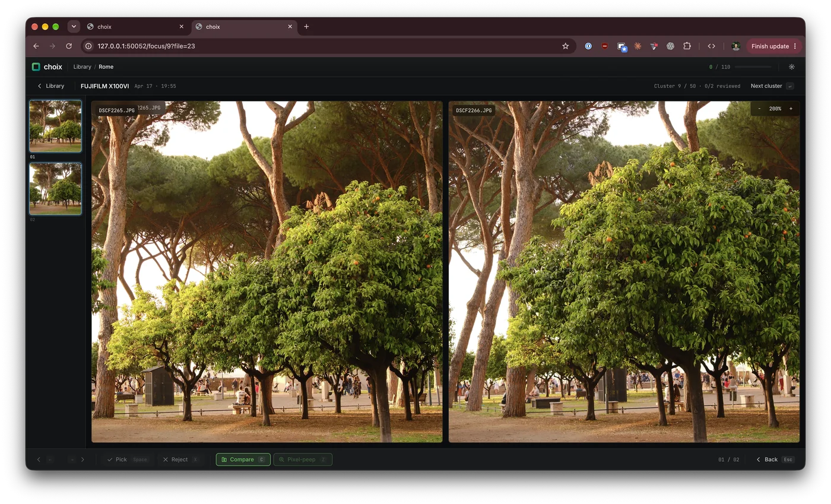831x504 pixels.
Task: Click the angle-brackets code icon in toolbar
Action: tap(711, 46)
